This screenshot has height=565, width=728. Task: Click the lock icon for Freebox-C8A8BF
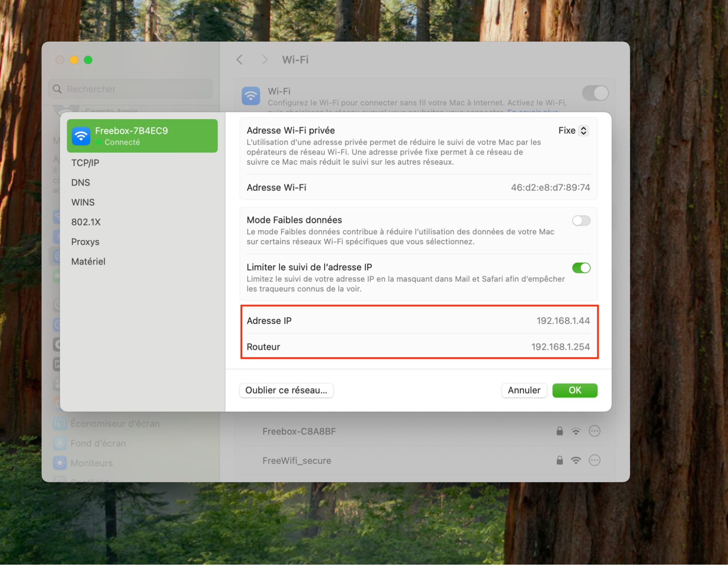(x=559, y=431)
